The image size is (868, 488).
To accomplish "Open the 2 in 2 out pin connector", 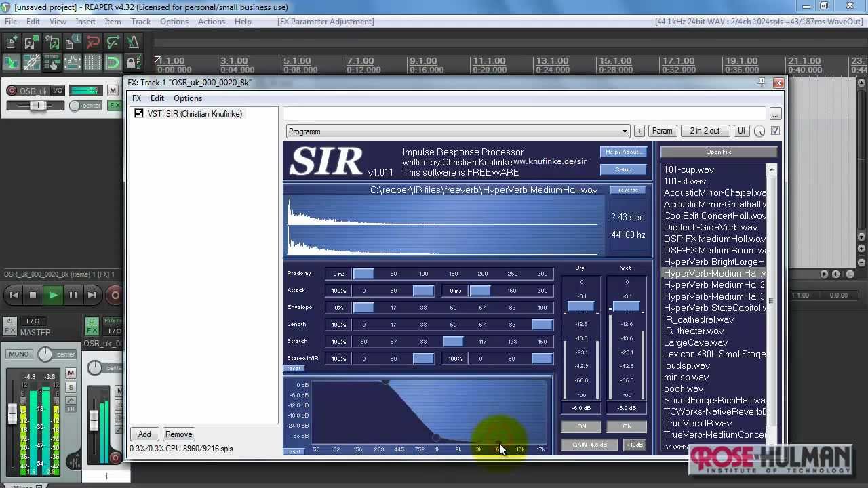I will (705, 131).
